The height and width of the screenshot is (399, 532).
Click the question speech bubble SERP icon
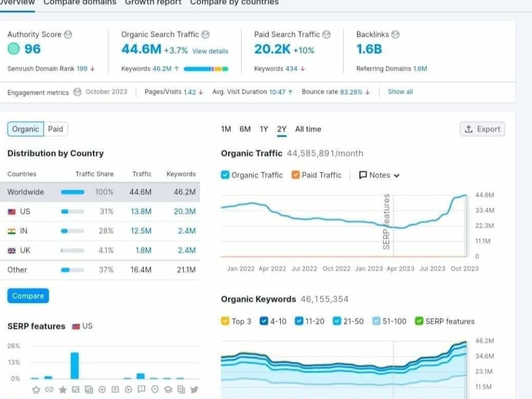tap(142, 389)
